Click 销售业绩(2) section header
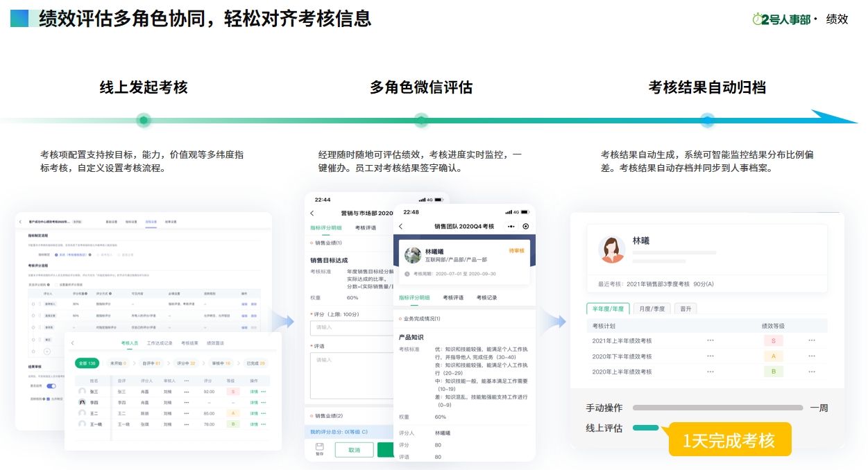The height and width of the screenshot is (470, 868). 328,415
